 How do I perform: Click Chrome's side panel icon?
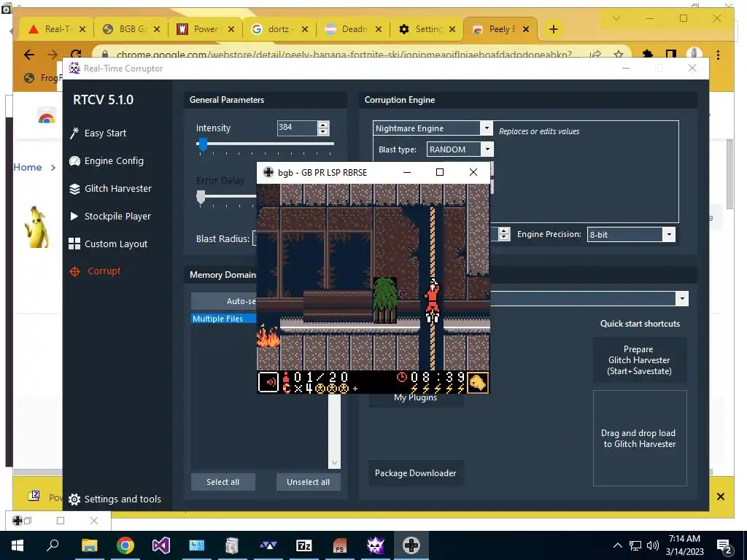click(x=671, y=54)
